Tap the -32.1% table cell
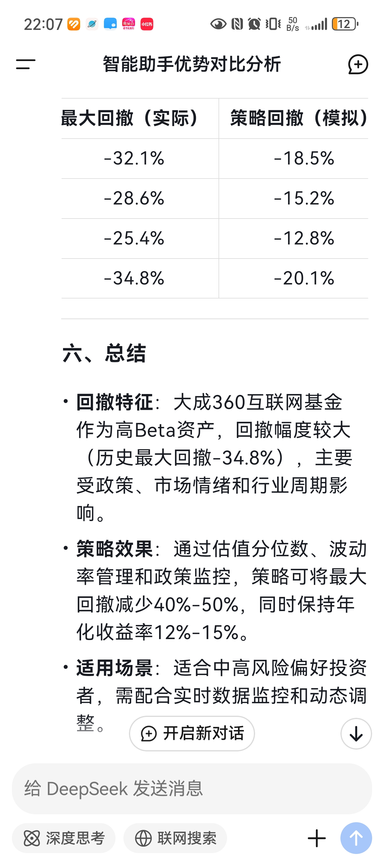This screenshot has height=868, width=384. 134,158
